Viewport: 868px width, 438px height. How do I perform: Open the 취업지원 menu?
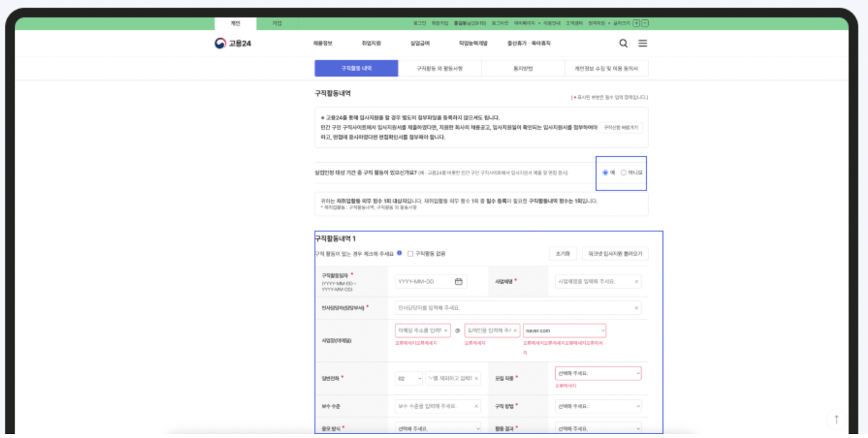[371, 43]
